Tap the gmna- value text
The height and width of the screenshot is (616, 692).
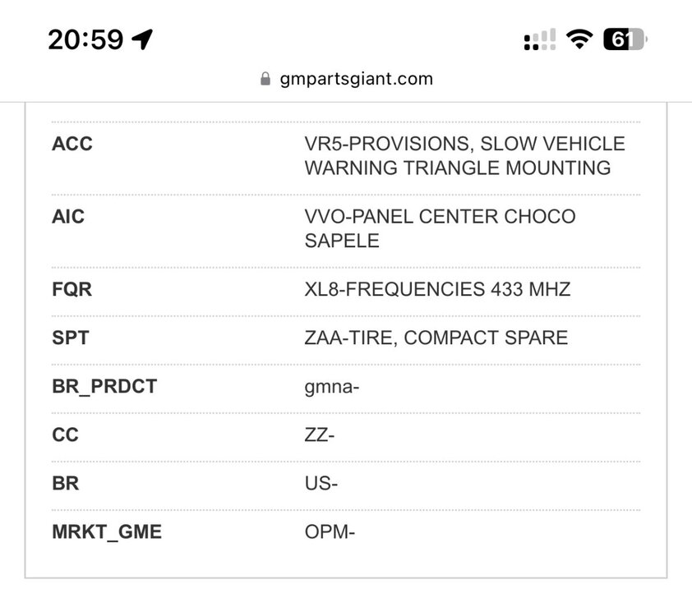[x=332, y=386]
